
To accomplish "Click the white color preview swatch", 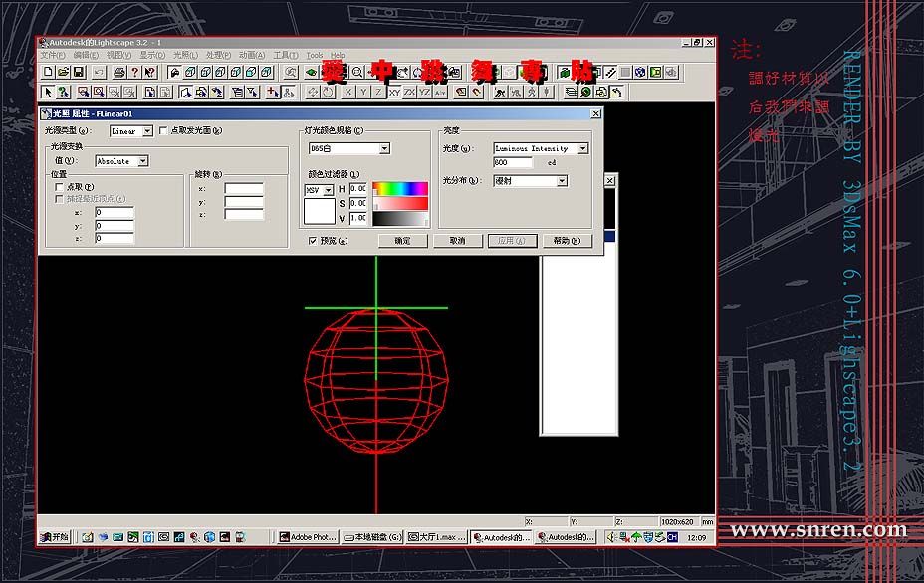I will point(319,211).
